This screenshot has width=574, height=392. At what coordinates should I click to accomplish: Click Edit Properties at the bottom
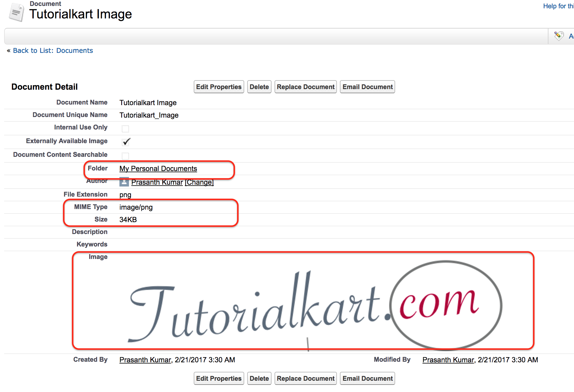[219, 378]
